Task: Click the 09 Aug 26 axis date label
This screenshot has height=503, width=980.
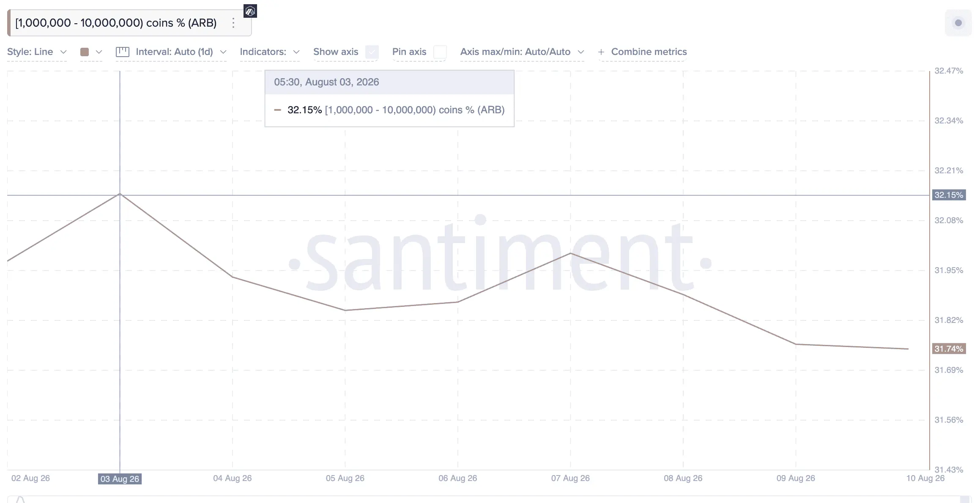Action: point(796,478)
